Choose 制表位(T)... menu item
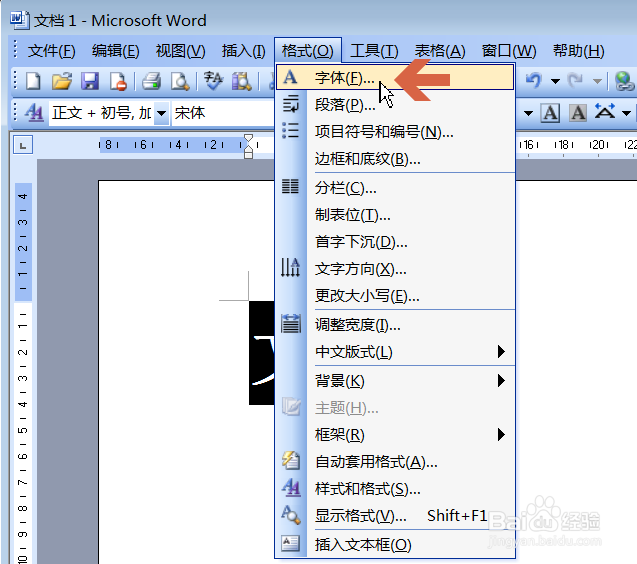637x564 pixels. [395, 215]
